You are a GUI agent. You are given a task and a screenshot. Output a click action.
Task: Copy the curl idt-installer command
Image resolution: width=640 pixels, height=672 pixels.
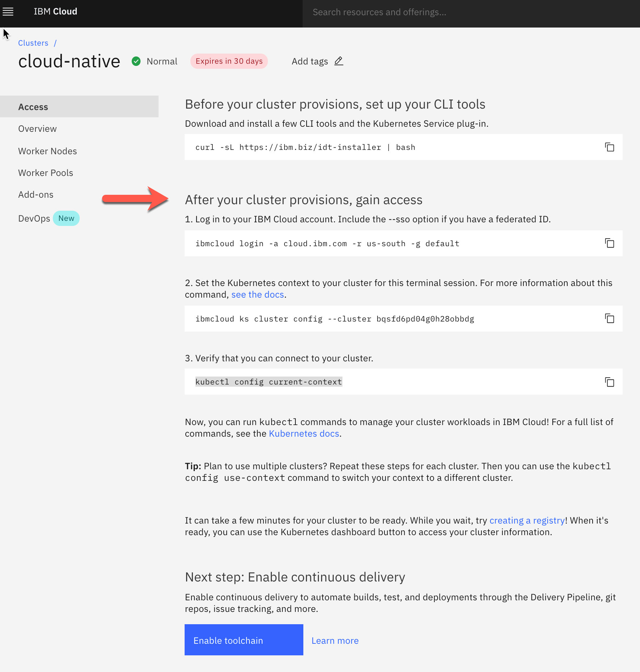point(610,147)
